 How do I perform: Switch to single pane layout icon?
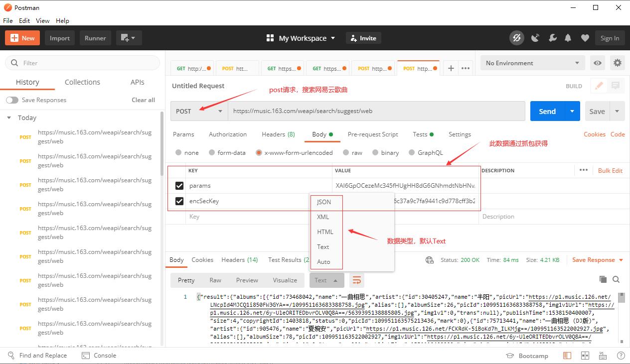coord(567,356)
